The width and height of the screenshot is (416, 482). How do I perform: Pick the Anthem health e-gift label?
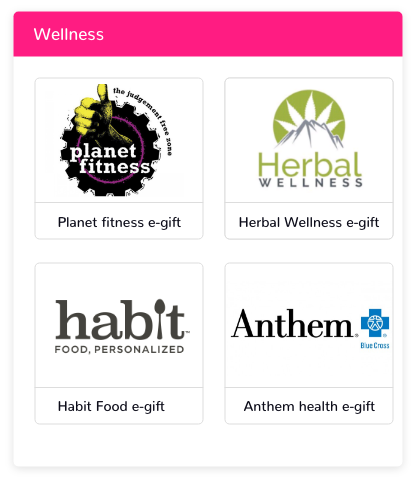(x=309, y=406)
